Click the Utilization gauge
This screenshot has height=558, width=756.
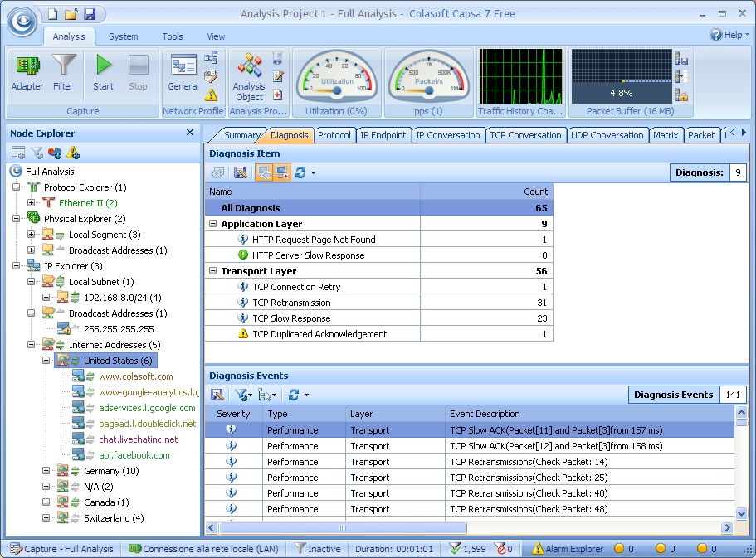337,77
